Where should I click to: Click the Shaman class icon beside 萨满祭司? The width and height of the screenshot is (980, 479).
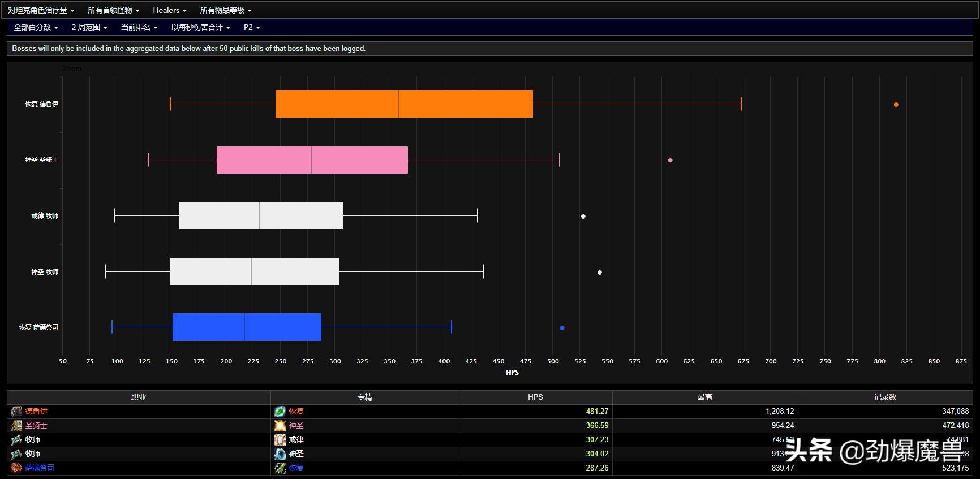coord(16,468)
